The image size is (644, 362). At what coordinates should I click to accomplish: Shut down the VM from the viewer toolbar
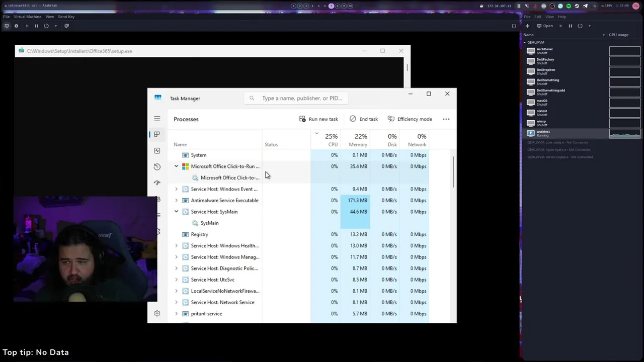46,26
